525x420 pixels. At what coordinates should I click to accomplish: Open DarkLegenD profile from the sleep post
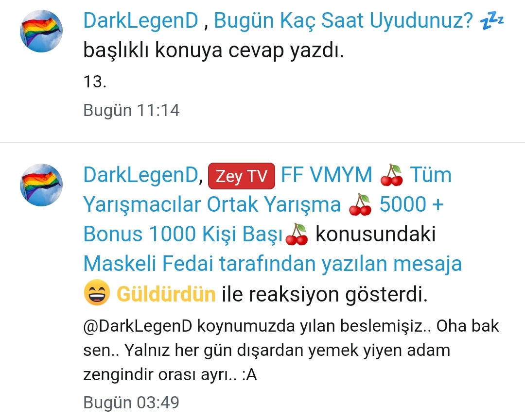(141, 20)
